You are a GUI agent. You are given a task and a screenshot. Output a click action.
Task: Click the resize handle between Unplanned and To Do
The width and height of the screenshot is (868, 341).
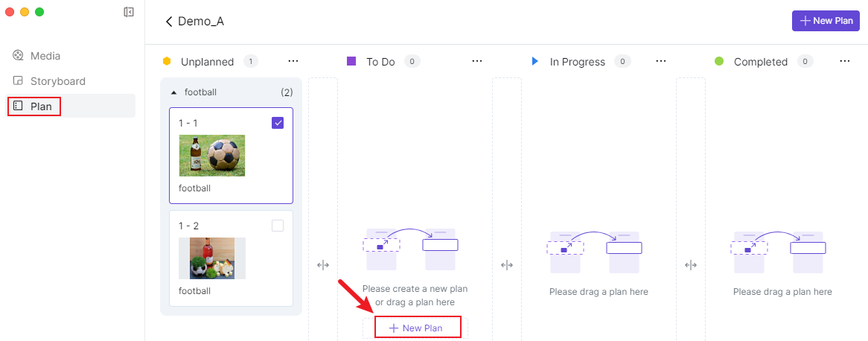pyautogui.click(x=323, y=265)
